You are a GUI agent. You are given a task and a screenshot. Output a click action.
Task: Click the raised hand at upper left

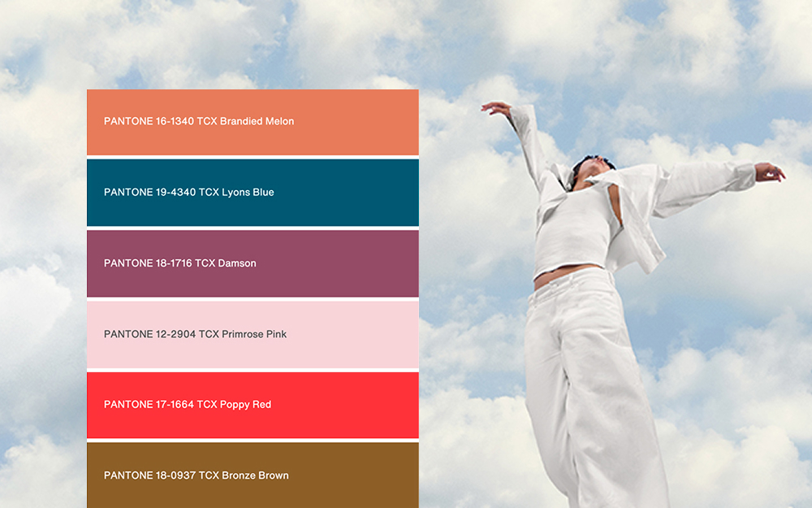[494, 107]
